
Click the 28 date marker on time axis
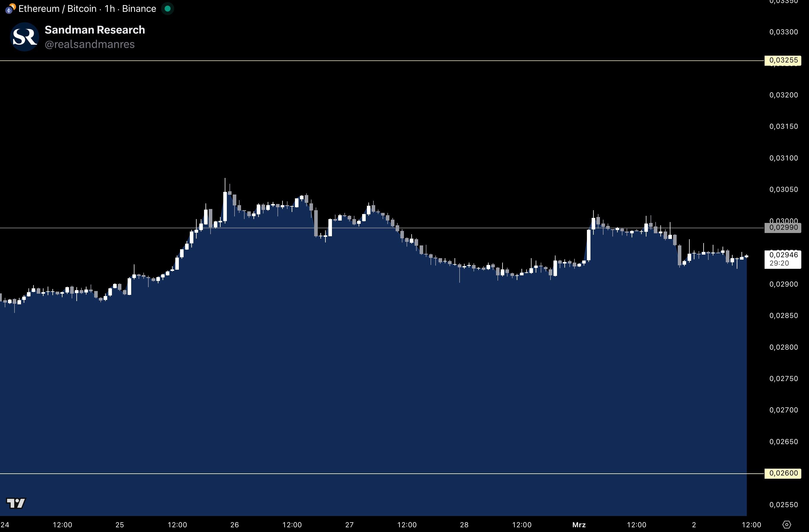464,525
